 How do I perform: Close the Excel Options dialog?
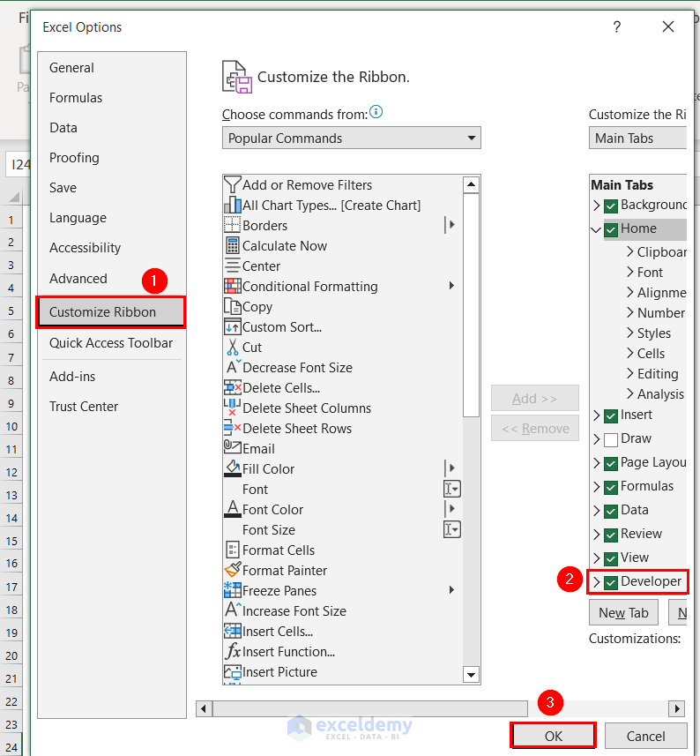pyautogui.click(x=668, y=26)
